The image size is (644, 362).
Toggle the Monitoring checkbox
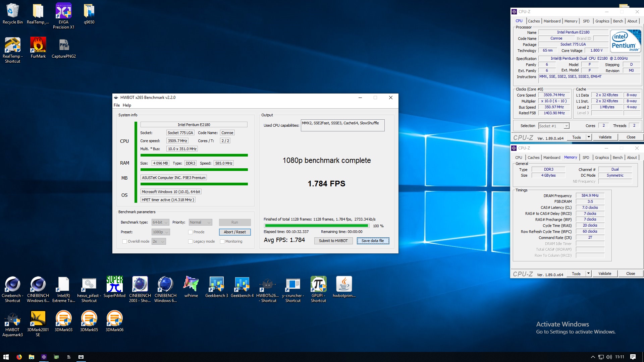222,241
